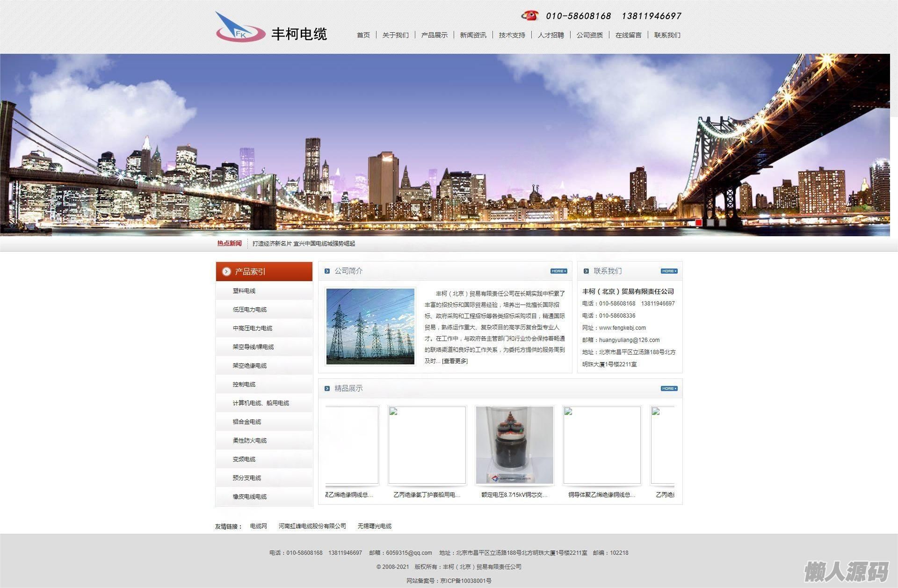
Task: Open the hot news headline about 宜兴中国电缆城
Action: (x=304, y=243)
